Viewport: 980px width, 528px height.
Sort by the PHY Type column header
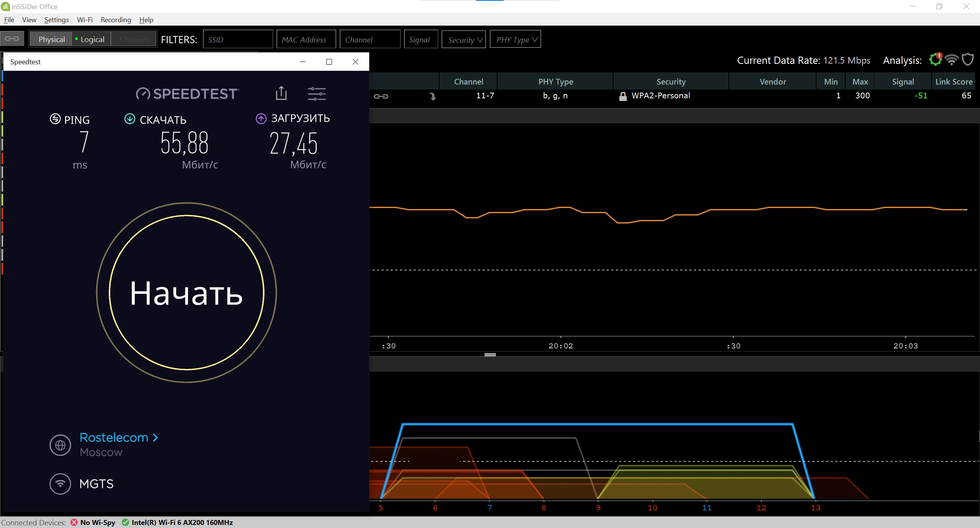(x=555, y=81)
